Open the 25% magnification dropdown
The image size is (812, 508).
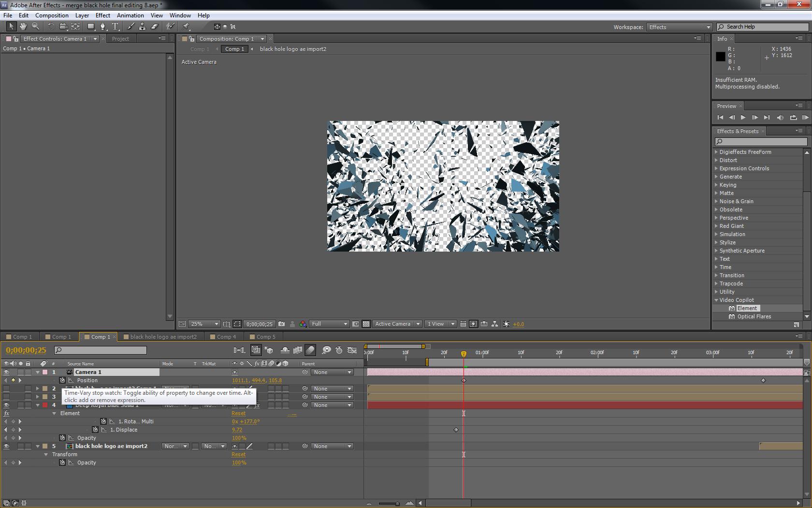tap(204, 324)
